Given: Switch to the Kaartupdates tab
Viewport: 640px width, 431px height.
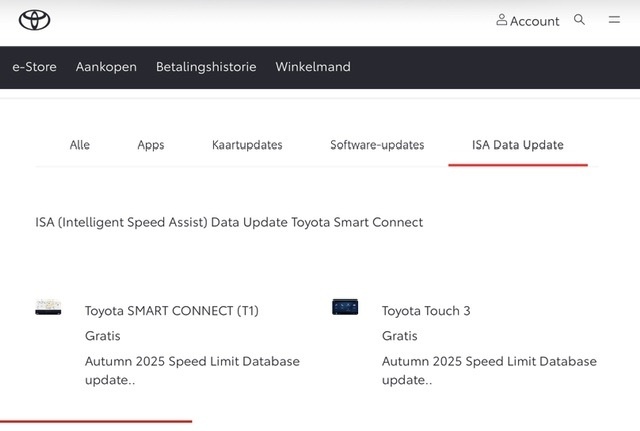Looking at the screenshot, I should 247,145.
